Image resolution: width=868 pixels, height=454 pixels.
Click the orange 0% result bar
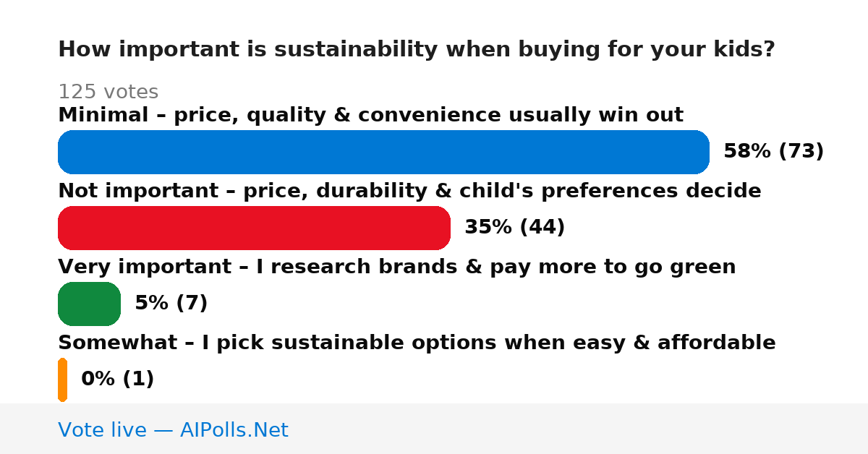pyautogui.click(x=62, y=380)
